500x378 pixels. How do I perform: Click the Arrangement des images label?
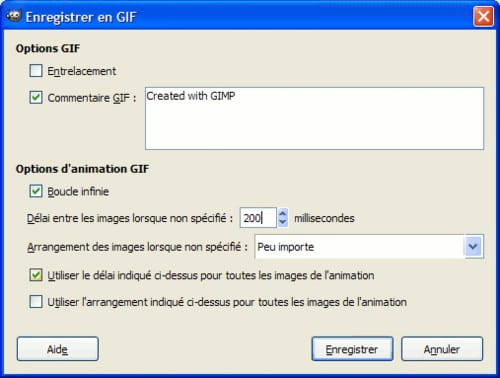tap(137, 247)
